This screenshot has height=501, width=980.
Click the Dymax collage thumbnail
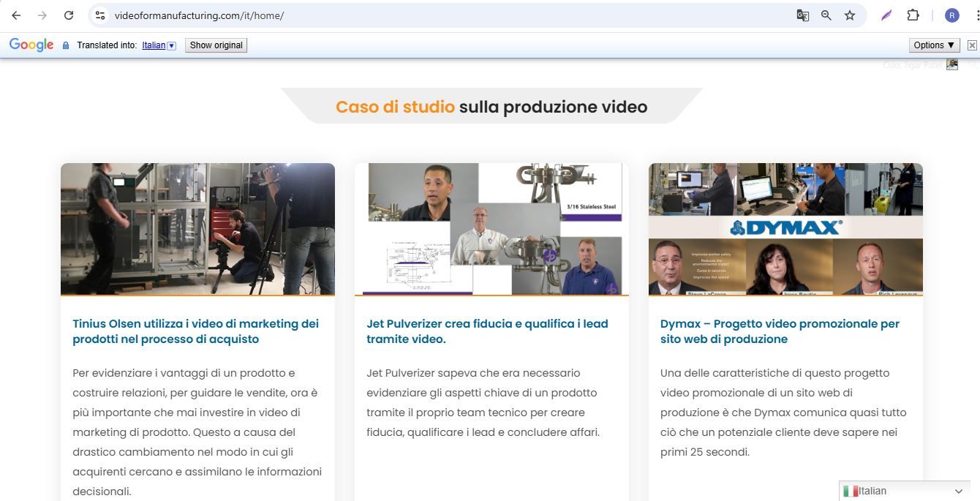[x=785, y=229]
